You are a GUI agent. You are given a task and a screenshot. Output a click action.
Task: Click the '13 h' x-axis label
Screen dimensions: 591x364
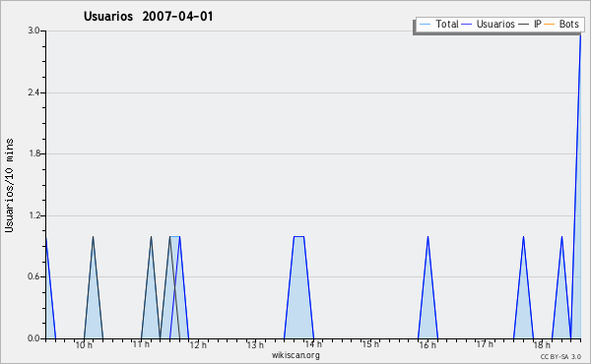pos(255,344)
